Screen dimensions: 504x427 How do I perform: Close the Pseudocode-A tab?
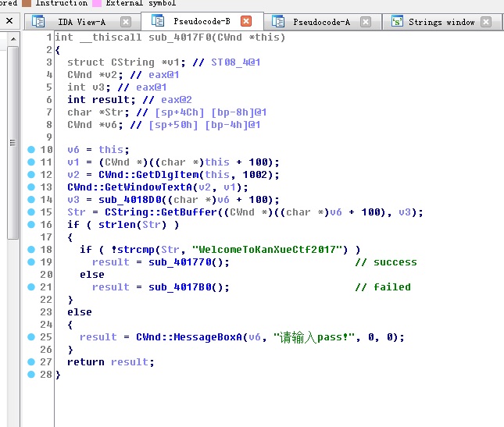point(366,22)
